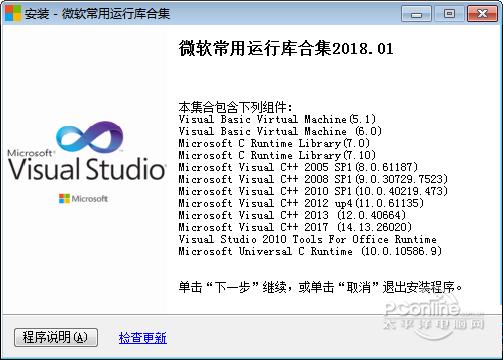Click Microsoft Visual C++ 2010 SP1 line
The image size is (503, 360).
tap(313, 191)
